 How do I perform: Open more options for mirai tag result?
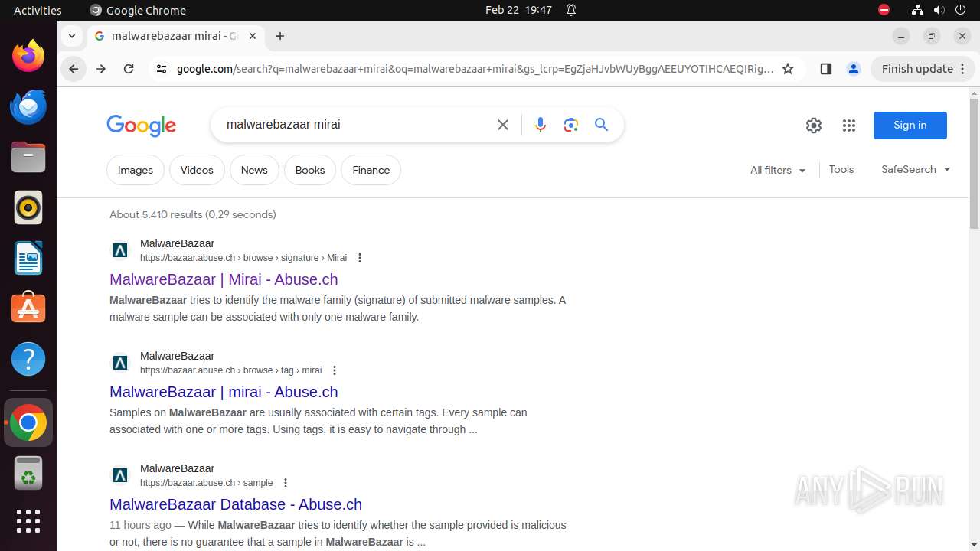[335, 370]
